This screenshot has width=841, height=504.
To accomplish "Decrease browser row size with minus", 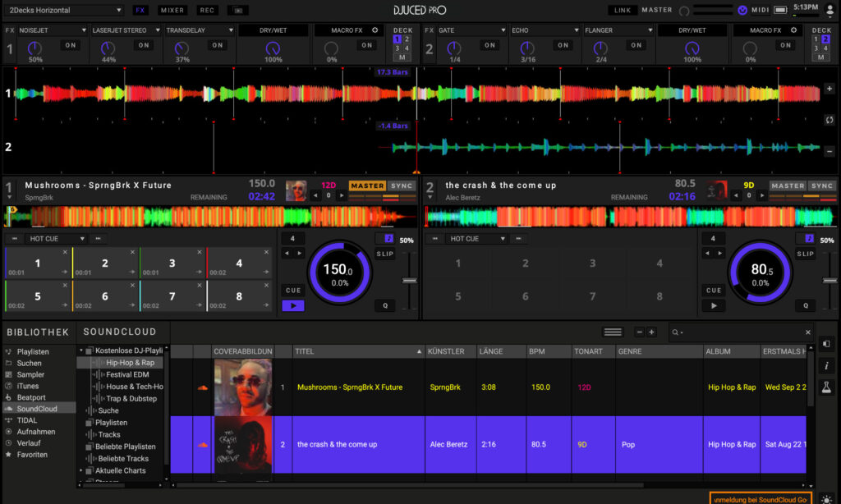I will coord(639,332).
